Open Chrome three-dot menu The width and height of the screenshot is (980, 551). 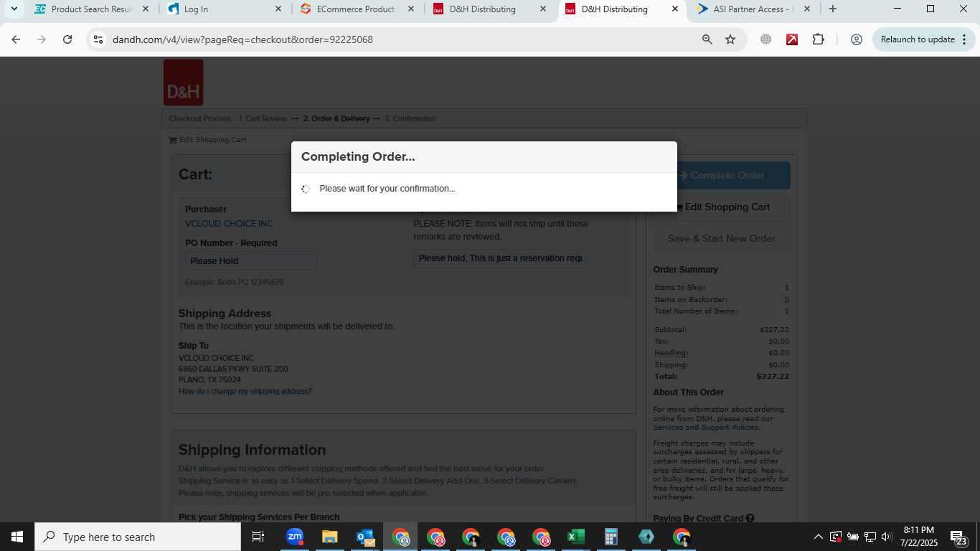coord(963,39)
